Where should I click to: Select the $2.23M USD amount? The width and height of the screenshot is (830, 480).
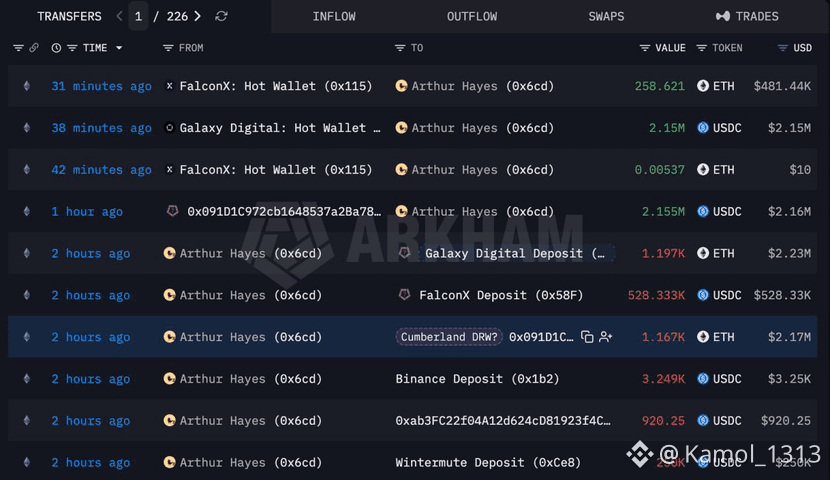pyautogui.click(x=789, y=253)
